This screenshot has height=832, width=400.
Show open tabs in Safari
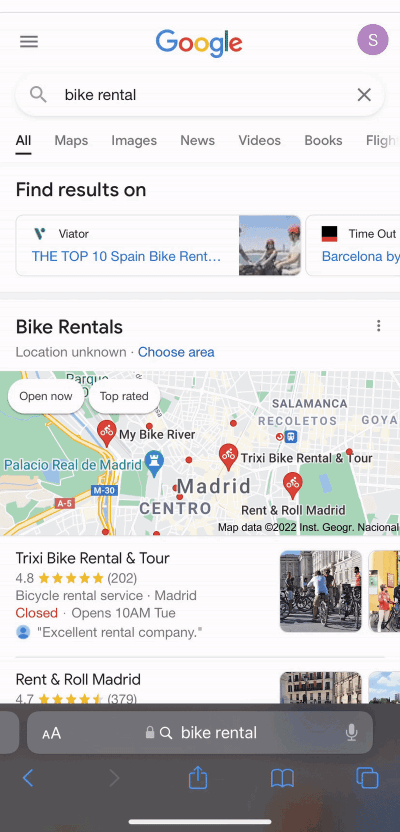(367, 778)
